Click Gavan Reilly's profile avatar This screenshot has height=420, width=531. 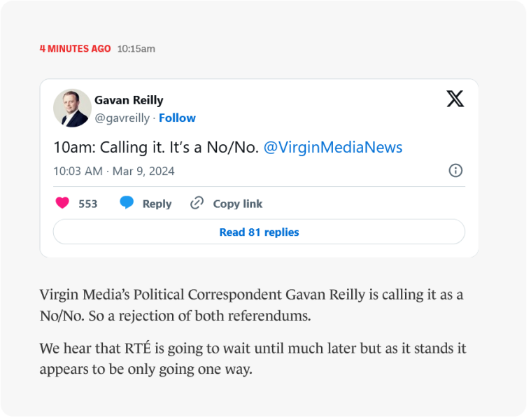(72, 108)
